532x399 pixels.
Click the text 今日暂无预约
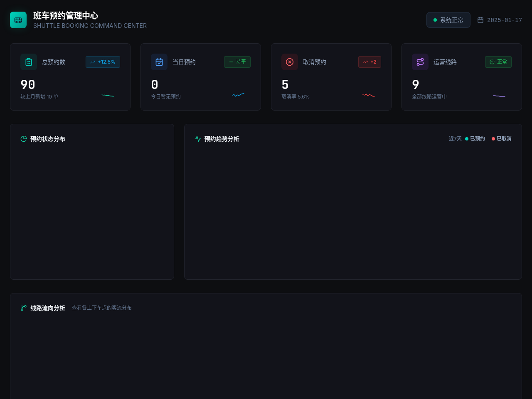(x=166, y=96)
